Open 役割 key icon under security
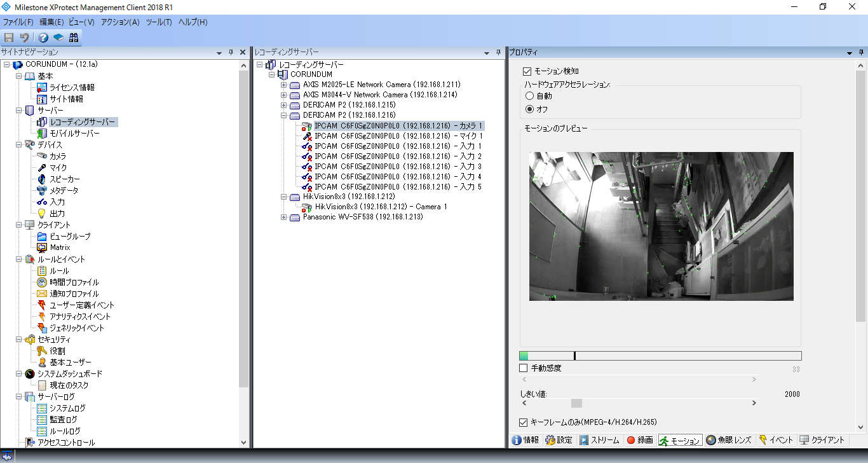 pos(42,351)
